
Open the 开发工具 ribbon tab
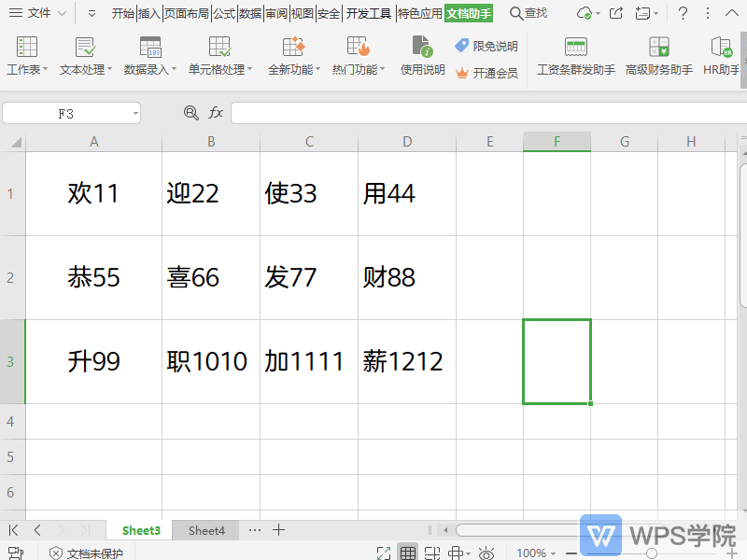pyautogui.click(x=370, y=14)
